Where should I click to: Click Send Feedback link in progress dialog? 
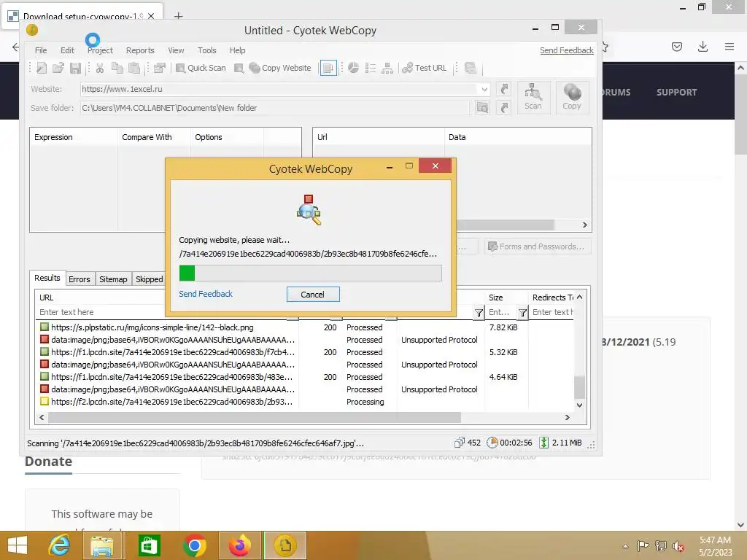[205, 294]
